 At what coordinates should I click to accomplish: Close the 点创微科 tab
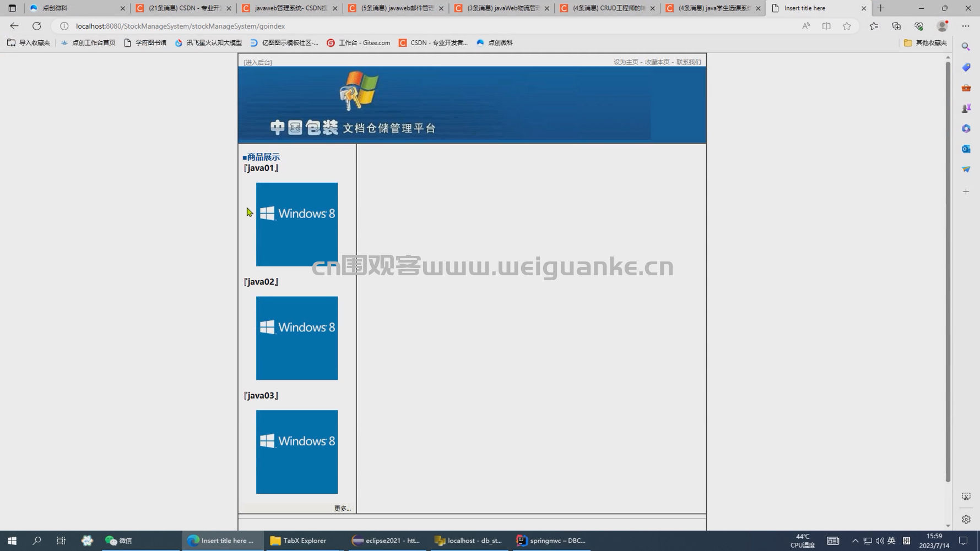click(122, 8)
